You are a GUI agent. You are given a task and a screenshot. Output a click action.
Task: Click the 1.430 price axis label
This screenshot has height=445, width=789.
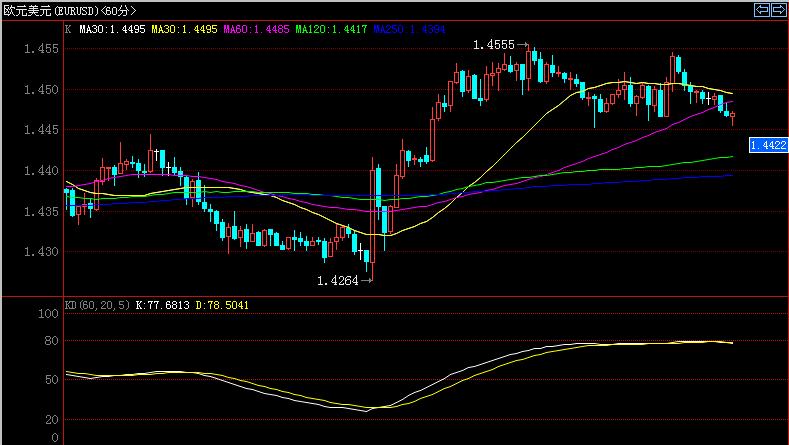click(x=41, y=252)
